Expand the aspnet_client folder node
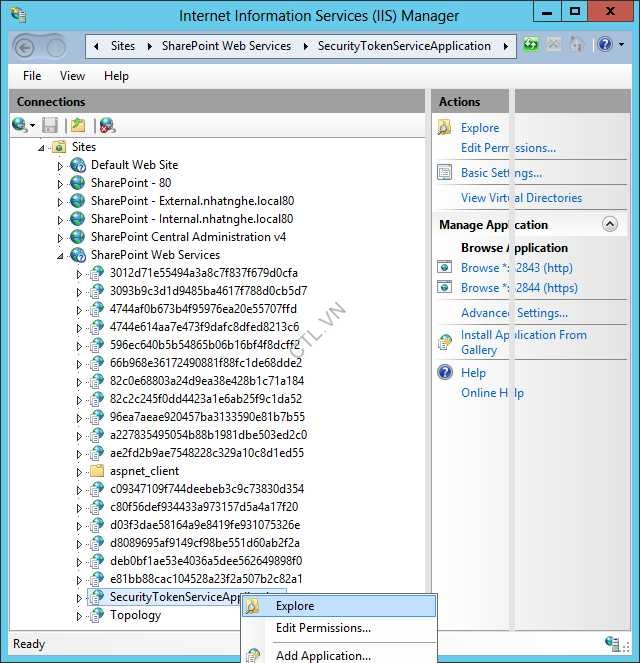 (x=79, y=472)
